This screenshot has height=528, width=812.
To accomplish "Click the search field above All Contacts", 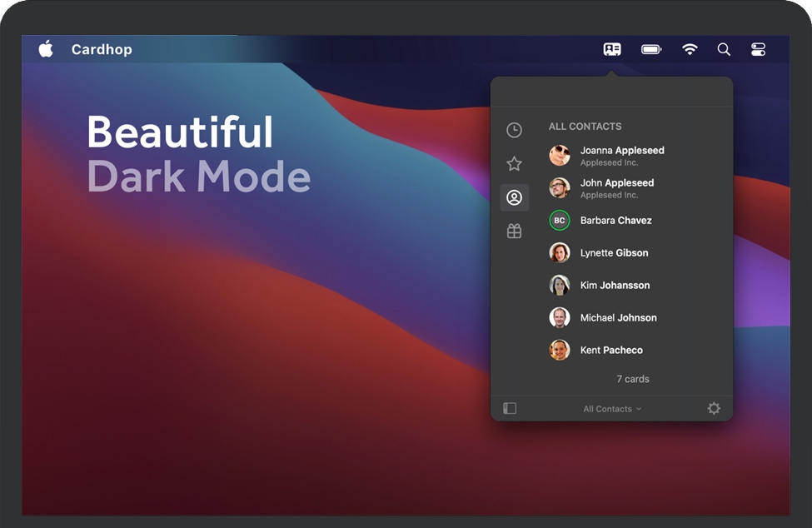I will 611,92.
